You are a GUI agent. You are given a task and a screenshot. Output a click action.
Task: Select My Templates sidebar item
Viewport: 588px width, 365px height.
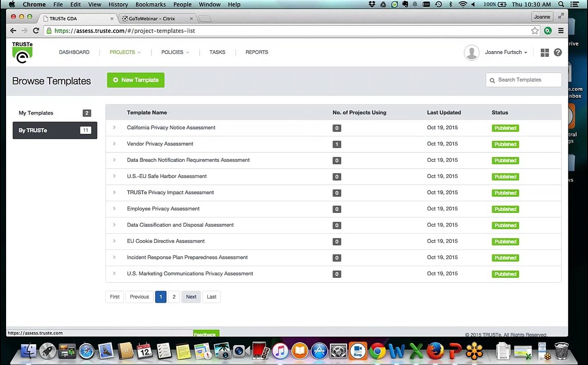(55, 113)
